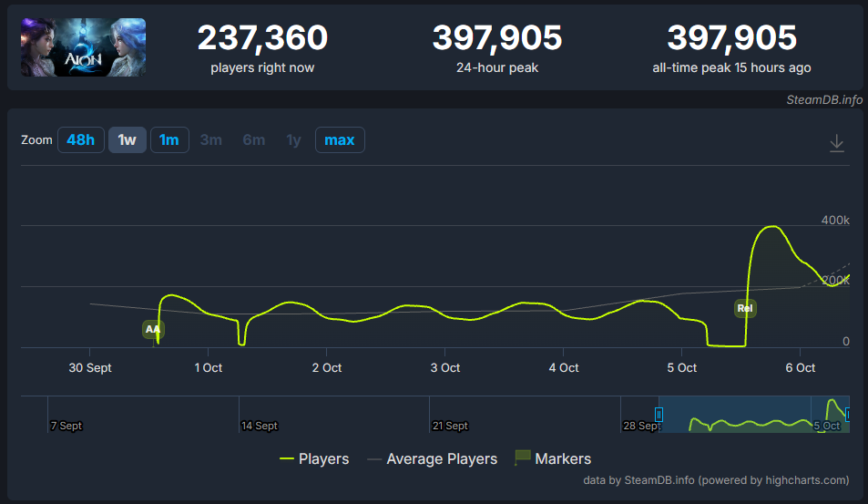868x504 pixels.
Task: Show the max zoom range
Action: (340, 140)
